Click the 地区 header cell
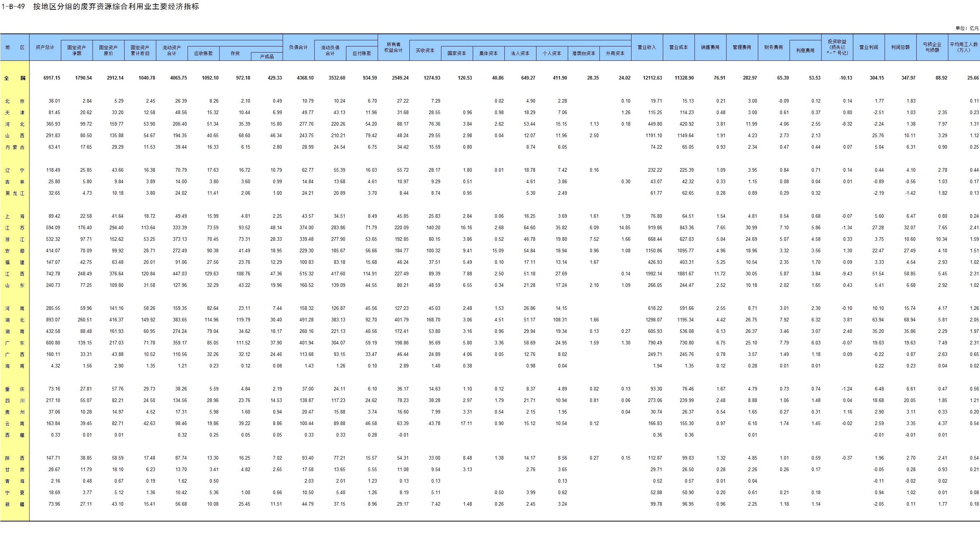Viewport: 980px width, 533px height. pyautogui.click(x=14, y=47)
